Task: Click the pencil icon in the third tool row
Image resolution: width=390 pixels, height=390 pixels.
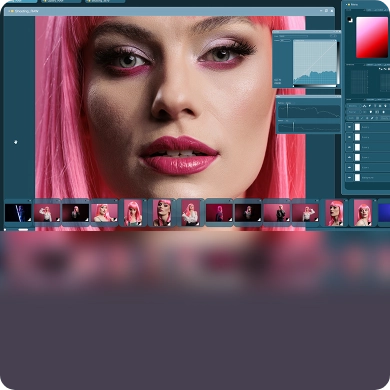Action: pyautogui.click(x=372, y=118)
